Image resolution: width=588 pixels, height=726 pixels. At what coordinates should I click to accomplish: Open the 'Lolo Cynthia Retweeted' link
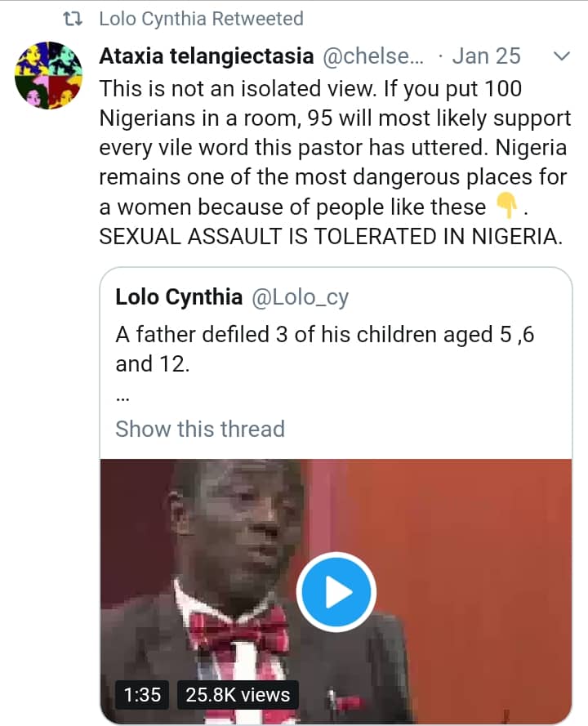[201, 19]
